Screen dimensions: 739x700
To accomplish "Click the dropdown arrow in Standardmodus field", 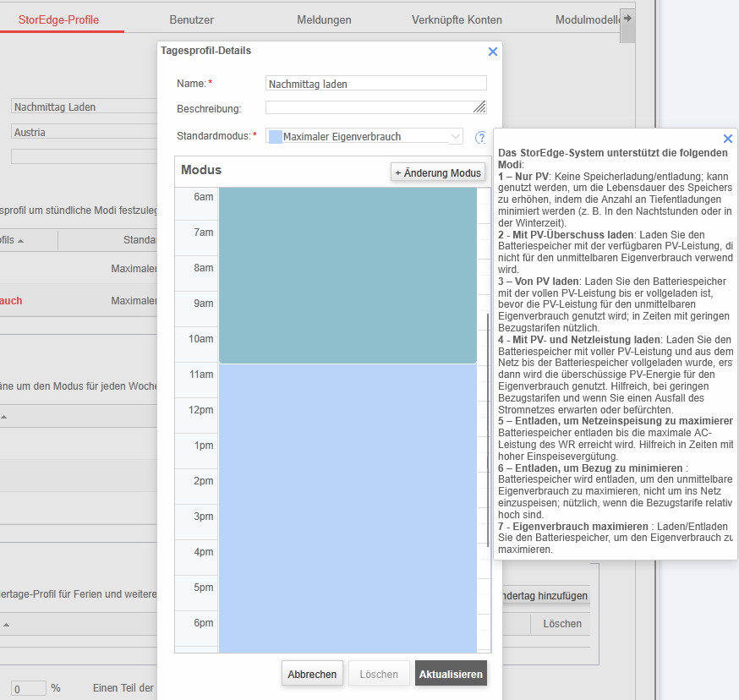I will pyautogui.click(x=456, y=136).
